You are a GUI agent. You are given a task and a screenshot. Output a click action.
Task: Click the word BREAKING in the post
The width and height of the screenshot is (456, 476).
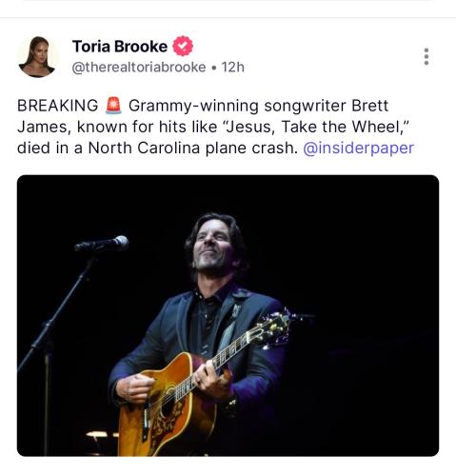(x=58, y=106)
